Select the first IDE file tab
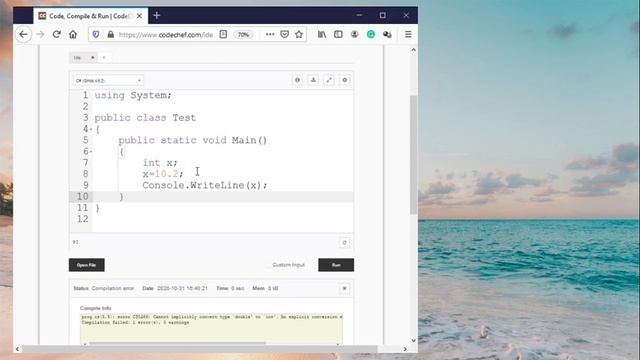This screenshot has width=640, height=360. pos(78,58)
